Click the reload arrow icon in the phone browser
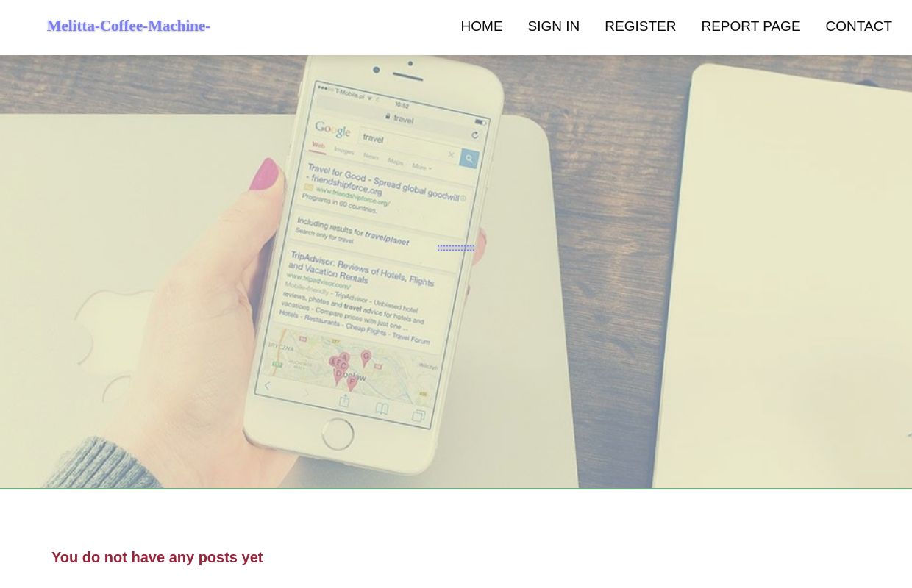The width and height of the screenshot is (912, 588). [x=475, y=135]
